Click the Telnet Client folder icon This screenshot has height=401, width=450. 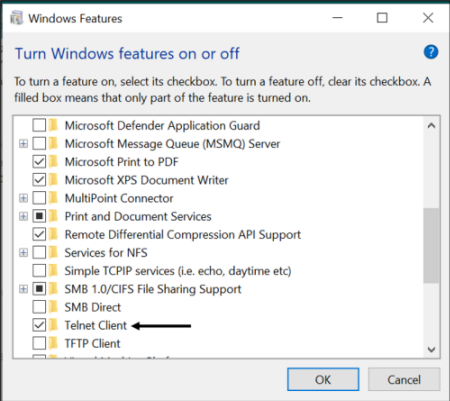coord(53,325)
